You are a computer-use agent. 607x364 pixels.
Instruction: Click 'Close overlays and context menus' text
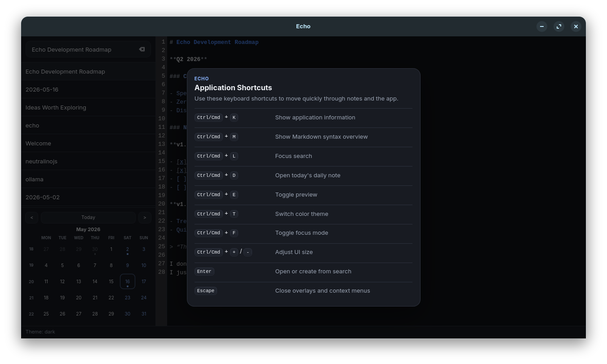coord(323,290)
